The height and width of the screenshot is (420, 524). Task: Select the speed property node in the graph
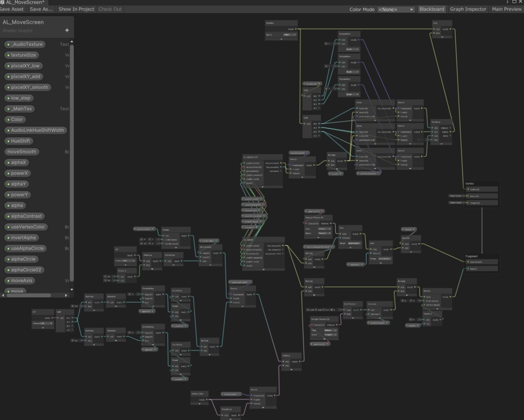point(335,174)
